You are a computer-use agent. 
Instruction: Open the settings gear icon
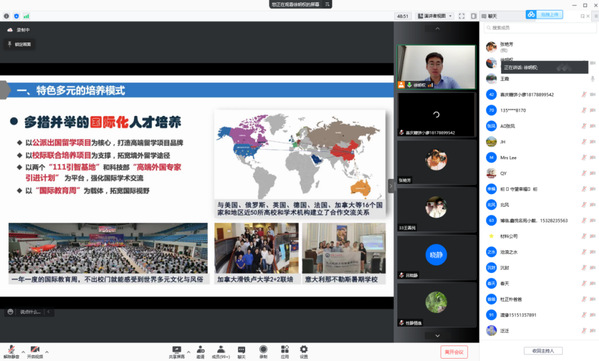coord(304,352)
